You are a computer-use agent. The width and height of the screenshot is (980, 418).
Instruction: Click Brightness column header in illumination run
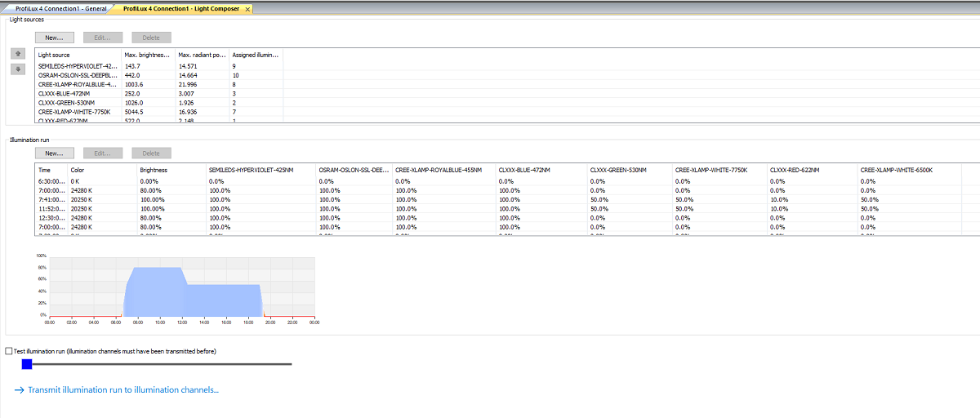[172, 170]
